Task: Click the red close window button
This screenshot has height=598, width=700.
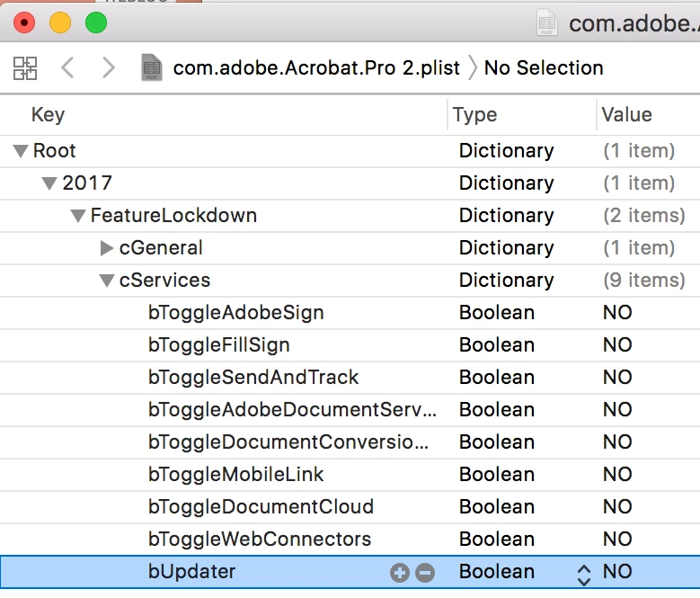Action: coord(24,22)
